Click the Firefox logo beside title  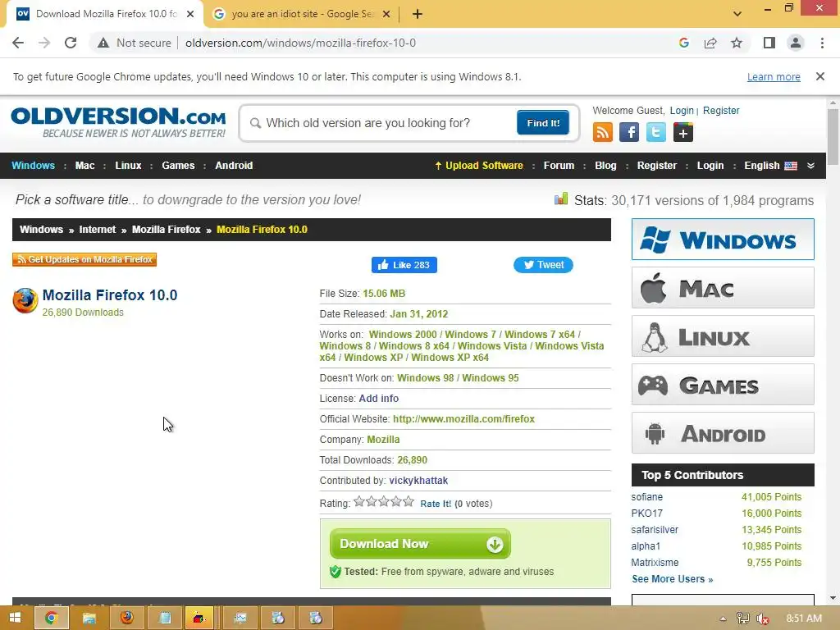[x=25, y=300]
